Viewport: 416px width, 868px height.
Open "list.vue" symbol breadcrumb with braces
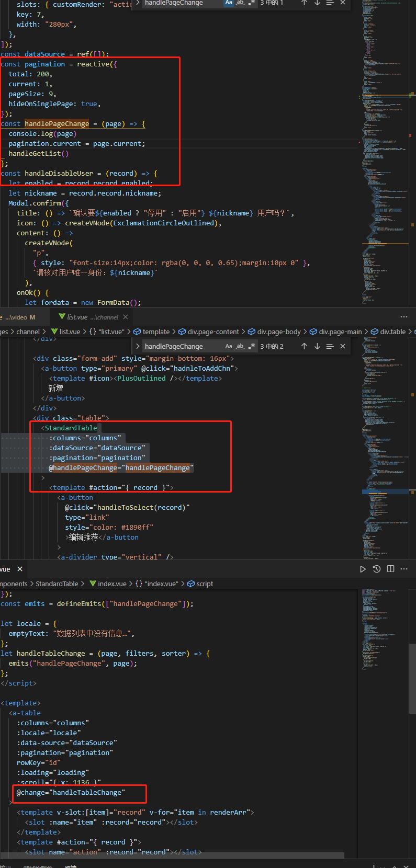107,332
